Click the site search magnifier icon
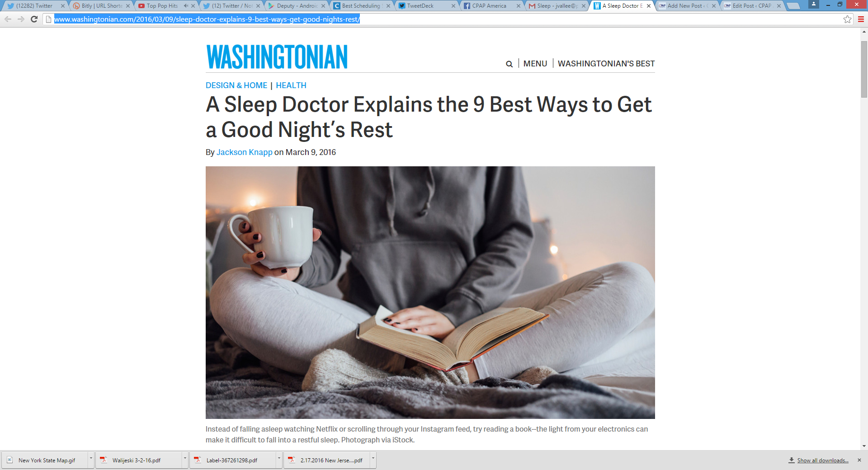868x470 pixels. [x=509, y=64]
